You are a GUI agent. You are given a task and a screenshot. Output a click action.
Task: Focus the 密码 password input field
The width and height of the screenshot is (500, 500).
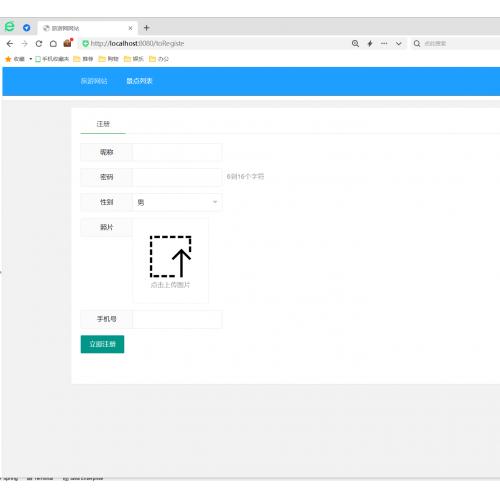pyautogui.click(x=177, y=177)
